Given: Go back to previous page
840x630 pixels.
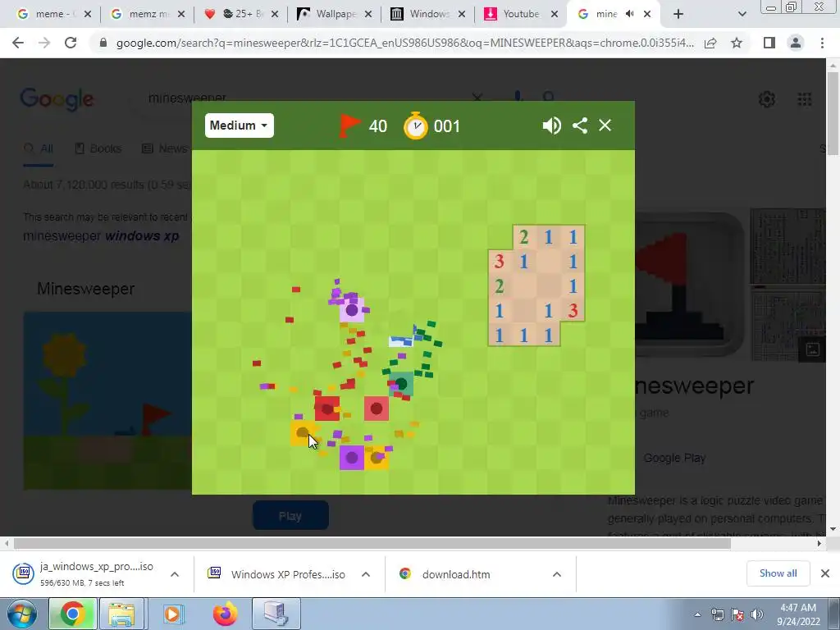Looking at the screenshot, I should (x=18, y=43).
